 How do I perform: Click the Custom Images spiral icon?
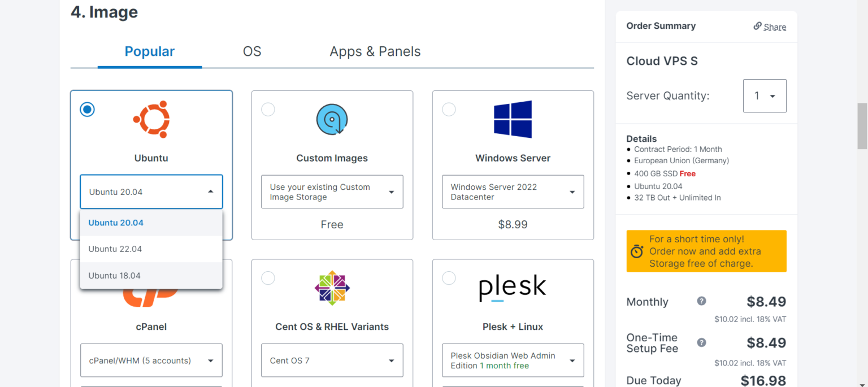click(332, 119)
